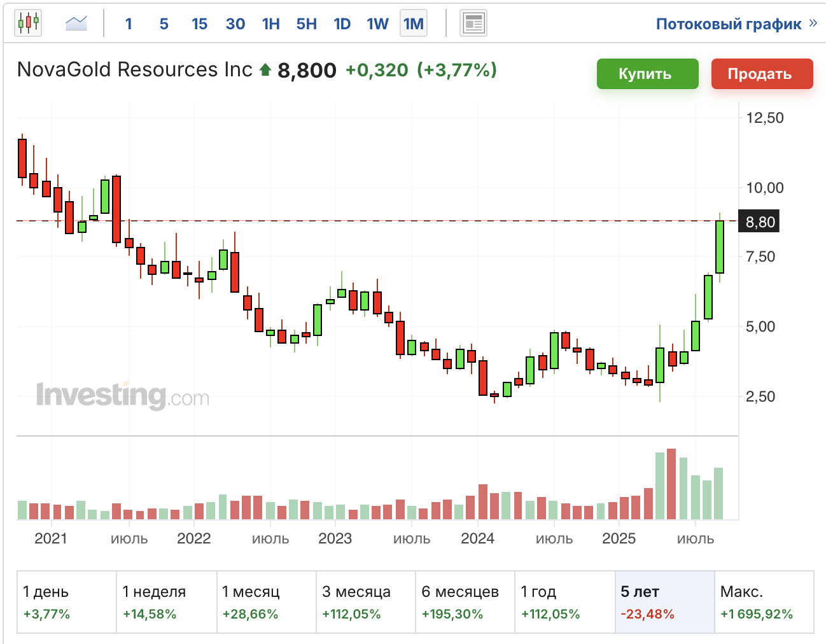Screen dimensions: 826x644
Task: Choose the 15 minute interval
Action: pos(199,24)
